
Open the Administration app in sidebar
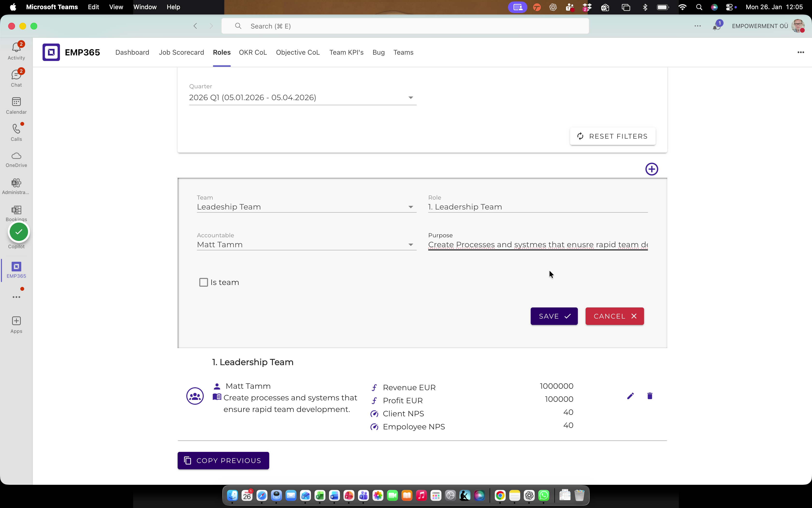pos(16,187)
